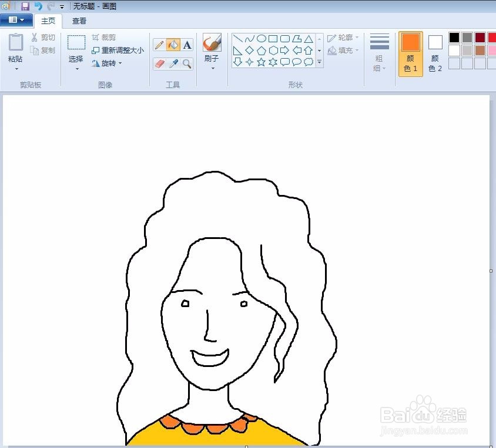Image resolution: width=496 pixels, height=448 pixels.
Task: Click the Select (选择) button
Action: pos(75,50)
